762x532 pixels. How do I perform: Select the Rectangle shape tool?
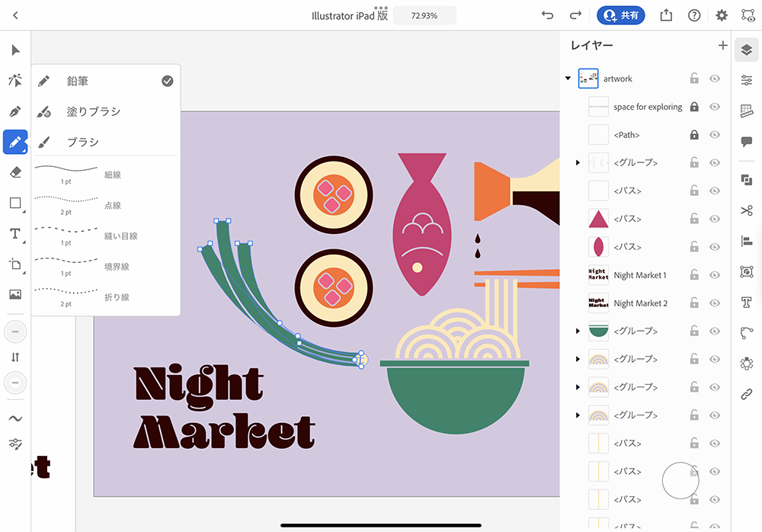pos(15,203)
